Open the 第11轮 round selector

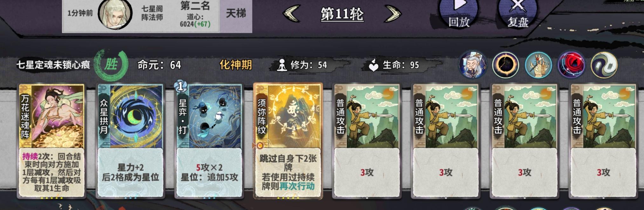click(342, 14)
